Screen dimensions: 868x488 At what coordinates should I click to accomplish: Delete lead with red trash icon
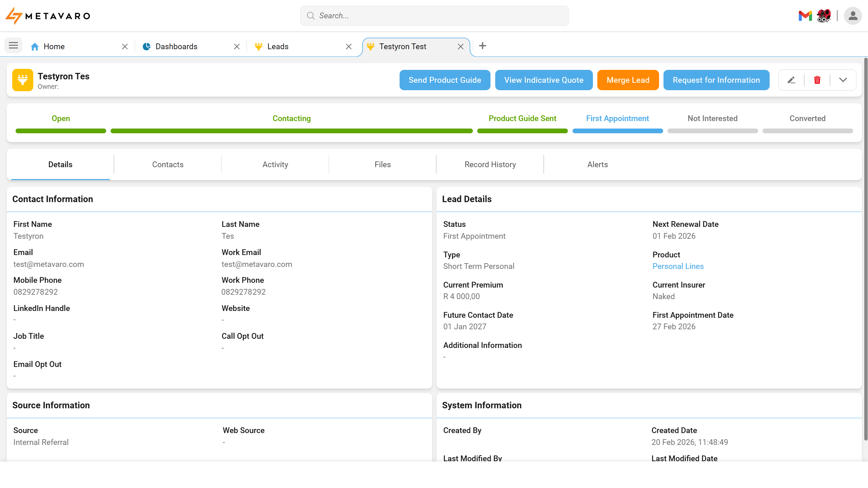[x=817, y=80]
